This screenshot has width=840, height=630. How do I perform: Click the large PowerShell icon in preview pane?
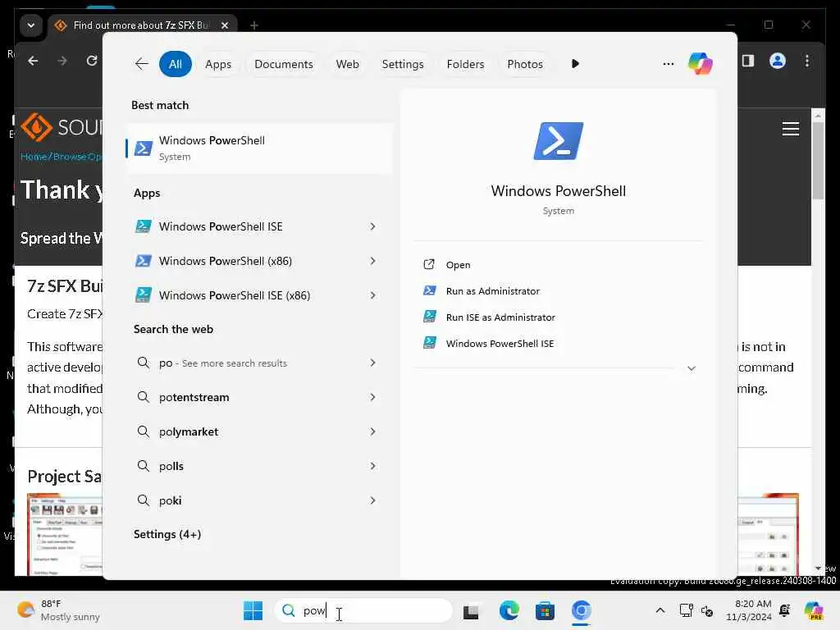(x=558, y=141)
